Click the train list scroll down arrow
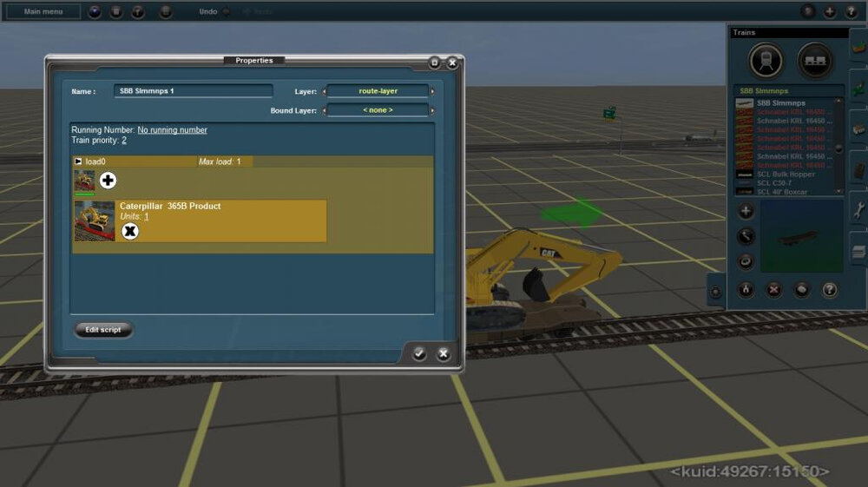 coord(839,192)
